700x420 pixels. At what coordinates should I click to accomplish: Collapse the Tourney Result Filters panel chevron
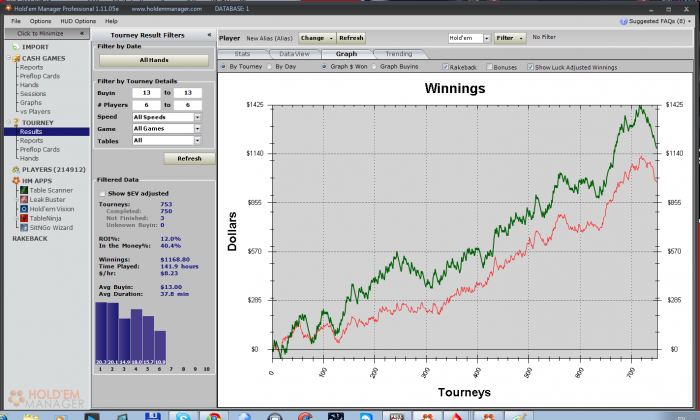[209, 35]
